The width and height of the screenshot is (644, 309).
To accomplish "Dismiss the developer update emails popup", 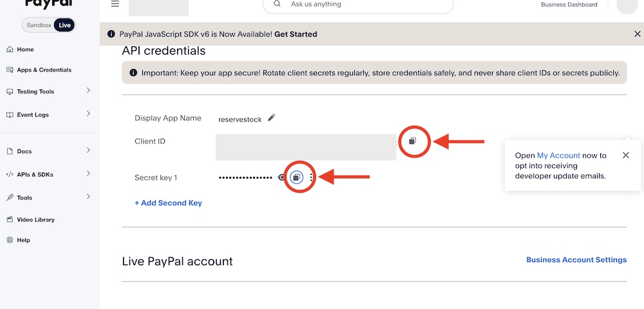I will pos(626,155).
